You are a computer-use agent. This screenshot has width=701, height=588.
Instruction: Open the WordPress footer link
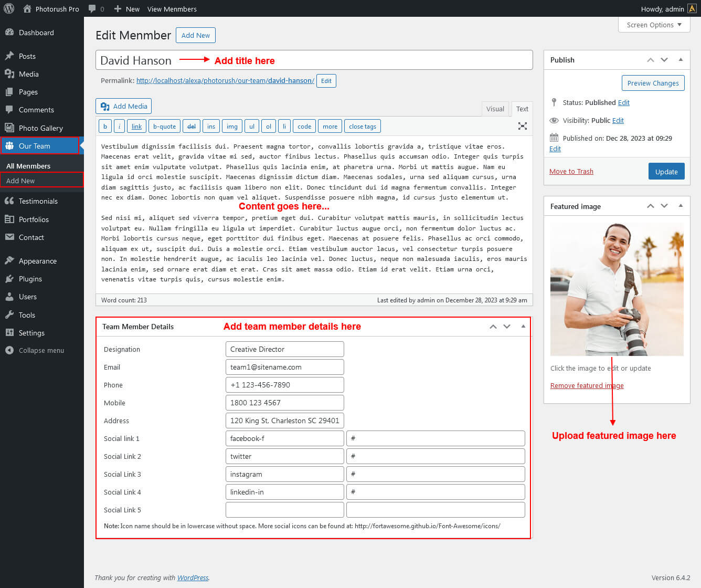(x=193, y=577)
